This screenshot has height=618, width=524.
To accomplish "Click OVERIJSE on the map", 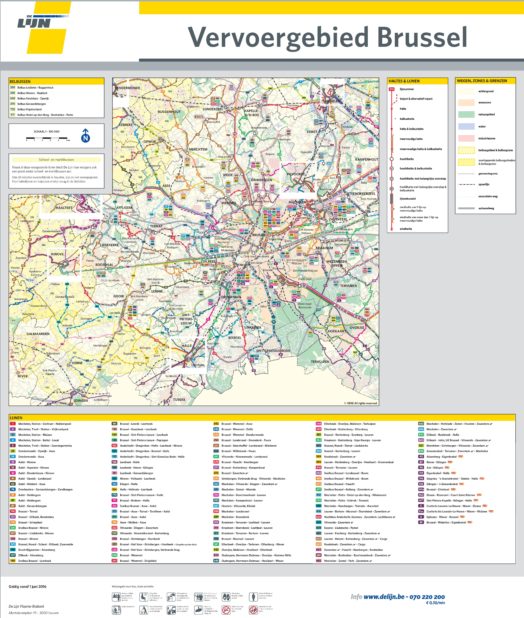I will pyautogui.click(x=357, y=327).
